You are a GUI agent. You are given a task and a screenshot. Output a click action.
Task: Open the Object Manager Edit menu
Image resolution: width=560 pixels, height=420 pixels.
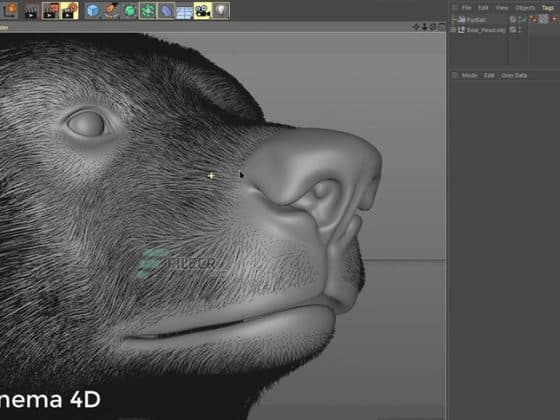point(483,8)
